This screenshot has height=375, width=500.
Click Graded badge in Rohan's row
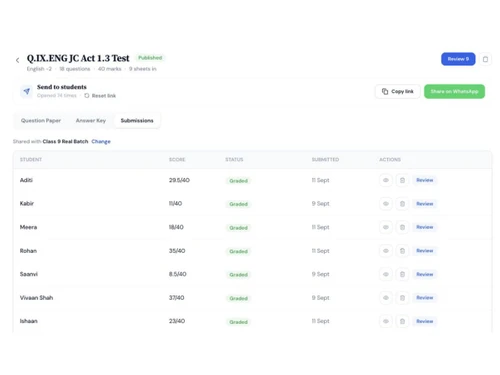[238, 251]
